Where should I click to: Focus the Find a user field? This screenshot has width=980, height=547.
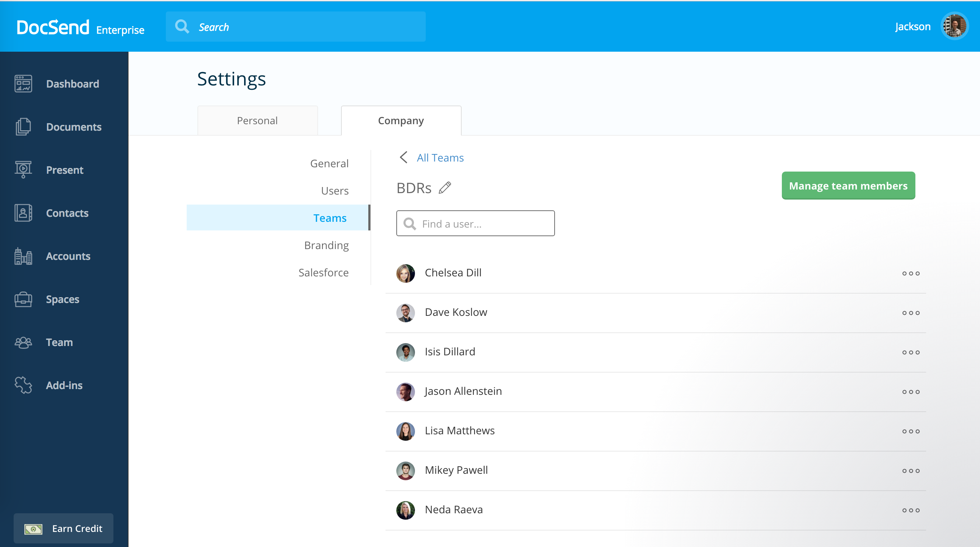click(476, 223)
